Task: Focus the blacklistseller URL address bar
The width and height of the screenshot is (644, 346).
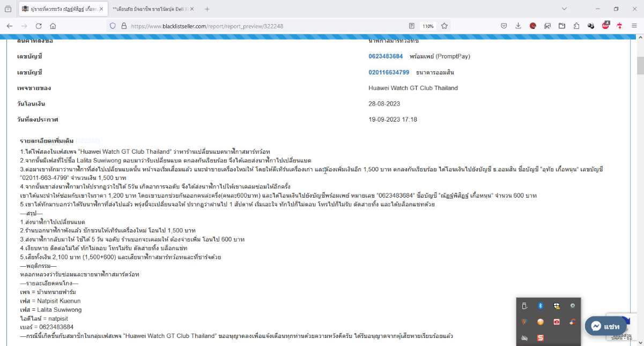Action: [x=267, y=26]
